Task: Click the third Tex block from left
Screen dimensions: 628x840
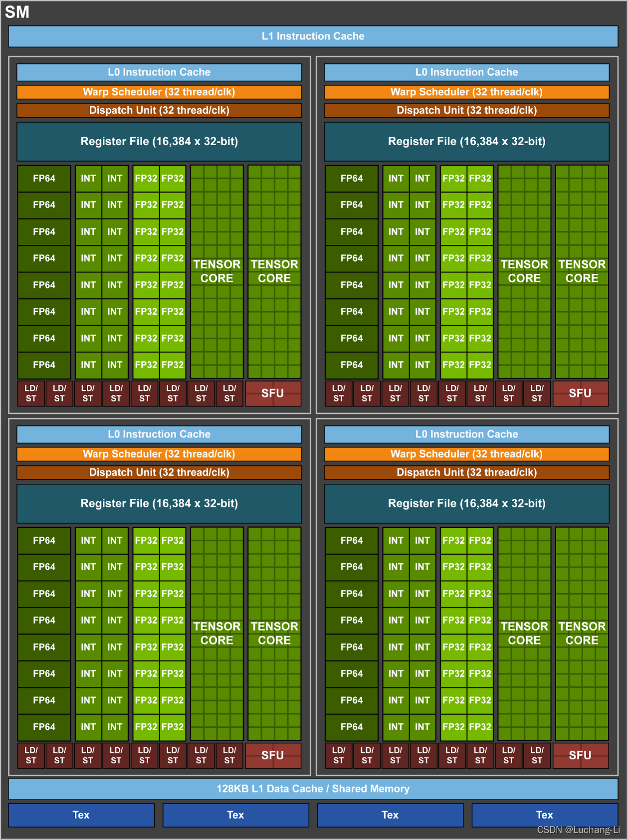Action: 390,815
